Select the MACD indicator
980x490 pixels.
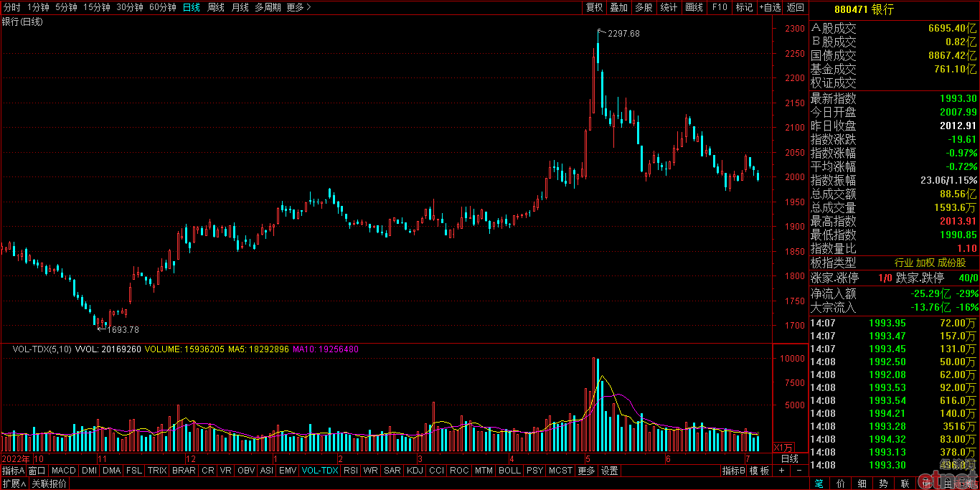click(64, 471)
